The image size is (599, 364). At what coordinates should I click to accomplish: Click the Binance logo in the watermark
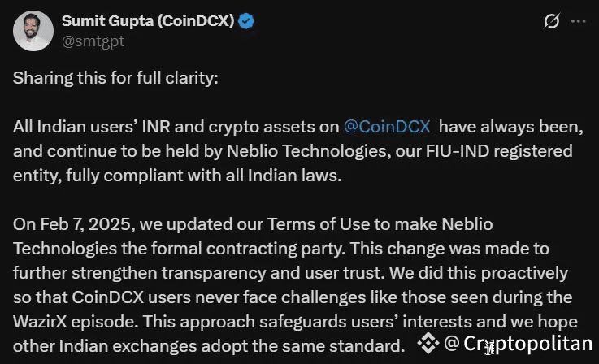(x=428, y=343)
